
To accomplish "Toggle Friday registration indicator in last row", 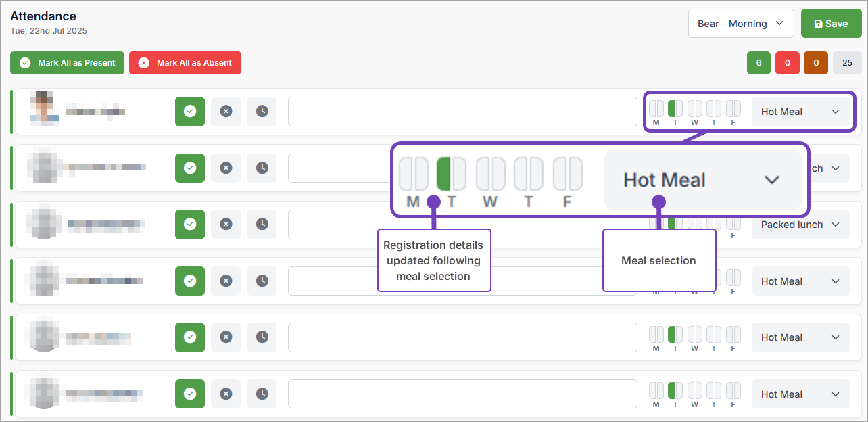I will click(x=733, y=390).
